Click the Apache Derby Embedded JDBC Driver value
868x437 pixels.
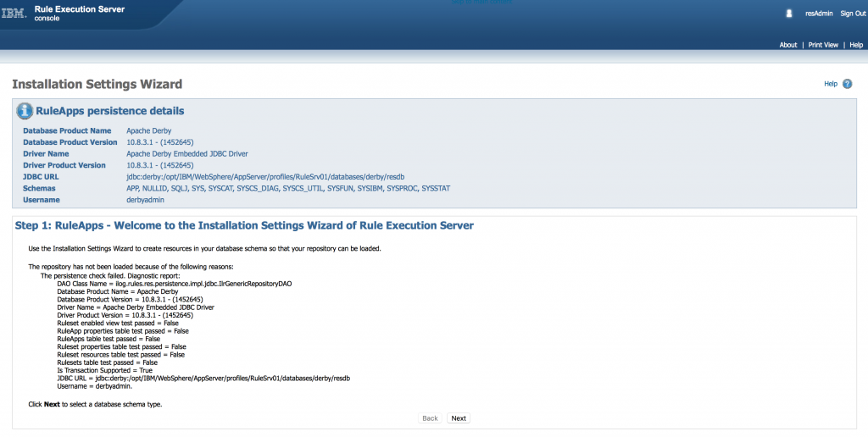pos(187,154)
